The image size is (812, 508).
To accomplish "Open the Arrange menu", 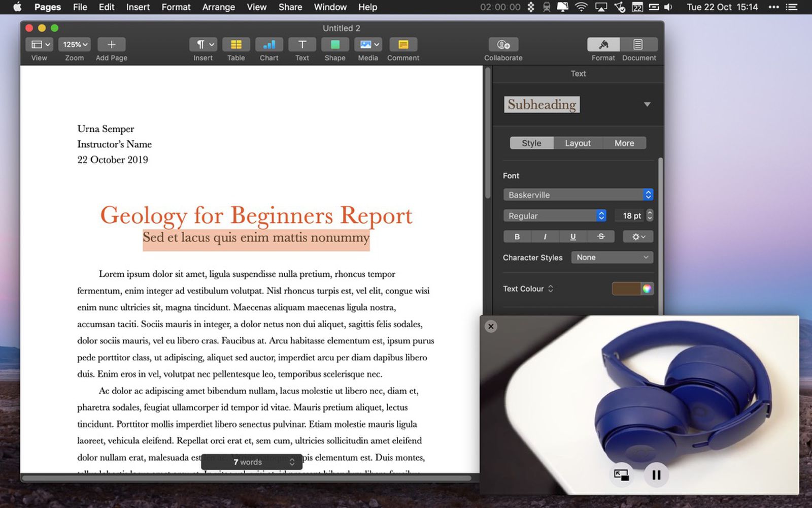I will tap(218, 7).
